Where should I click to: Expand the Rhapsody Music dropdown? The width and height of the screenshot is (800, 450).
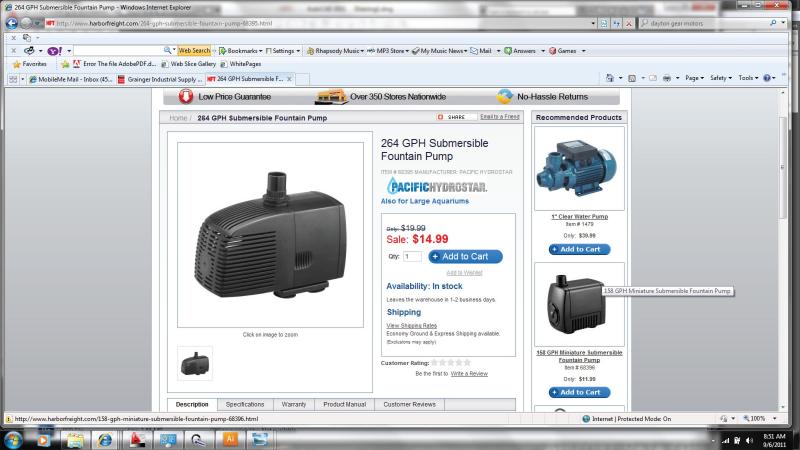coord(362,51)
